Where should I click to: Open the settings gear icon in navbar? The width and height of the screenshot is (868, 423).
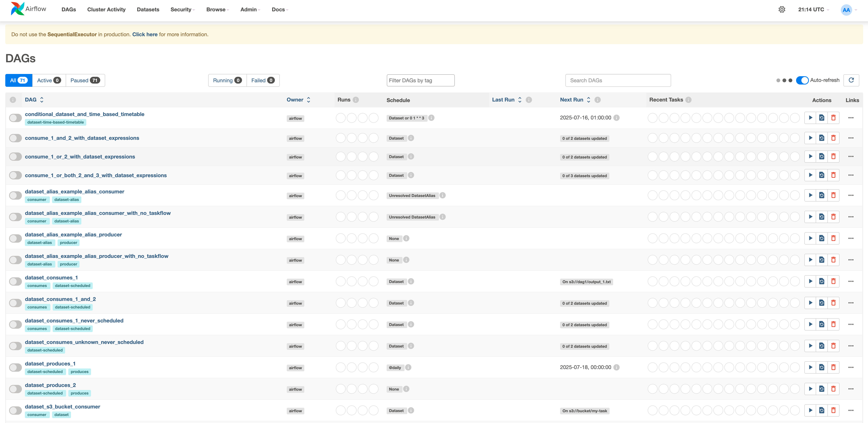click(782, 9)
